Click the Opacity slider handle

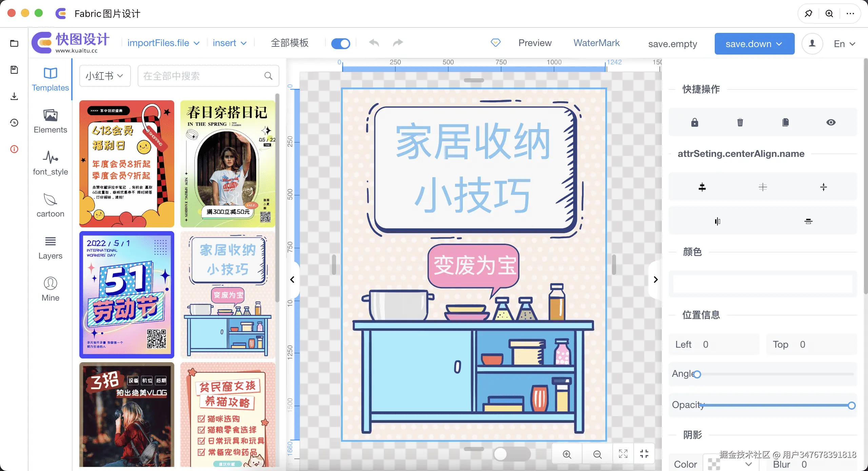[851, 406]
